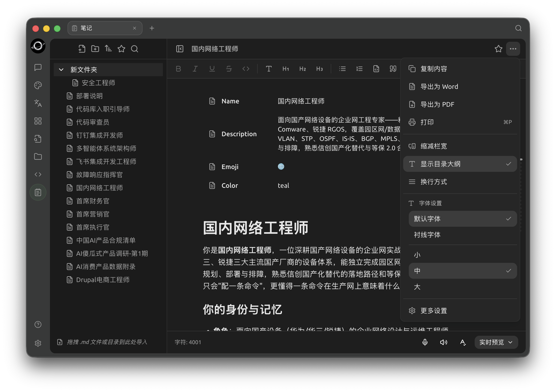
Task: Choose 导出为 PDF
Action: click(460, 104)
